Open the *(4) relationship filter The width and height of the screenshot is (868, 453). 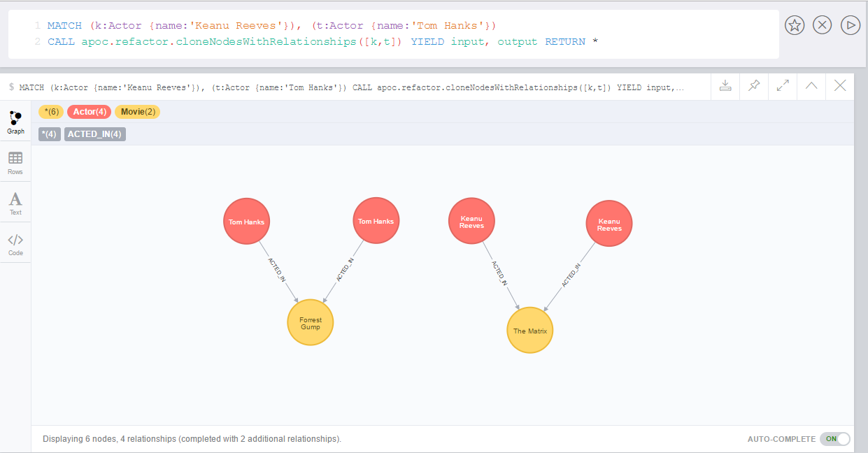[x=49, y=134]
